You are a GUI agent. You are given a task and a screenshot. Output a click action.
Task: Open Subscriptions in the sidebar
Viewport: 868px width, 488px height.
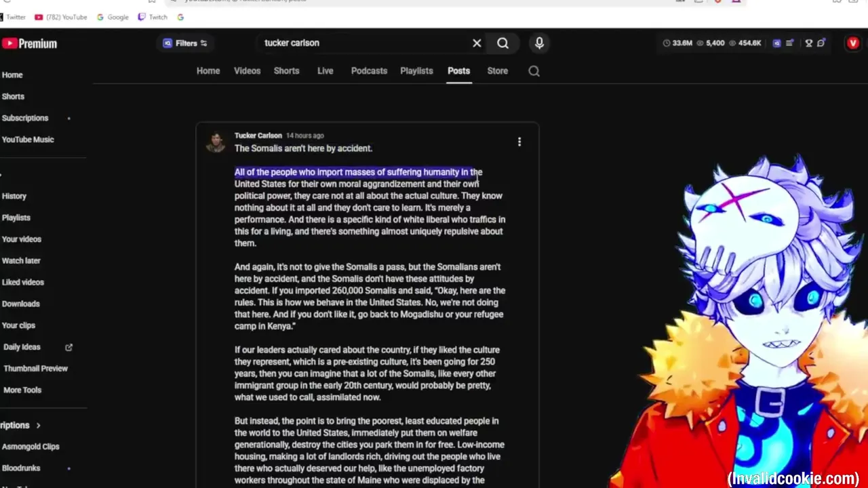(25, 118)
